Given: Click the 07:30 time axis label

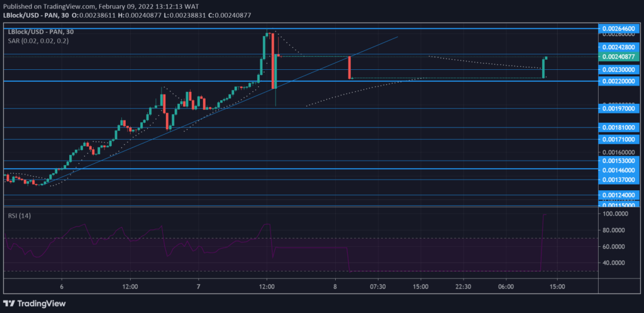Looking at the screenshot, I should (x=378, y=287).
